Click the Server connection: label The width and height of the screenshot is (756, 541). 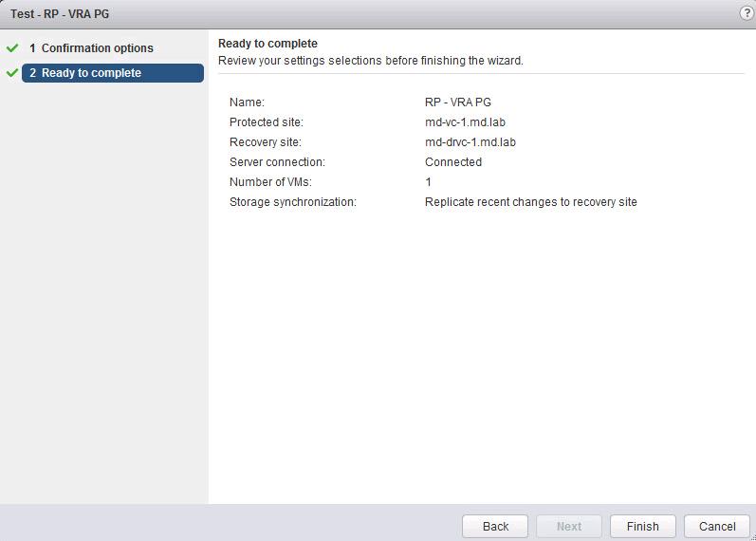277,162
